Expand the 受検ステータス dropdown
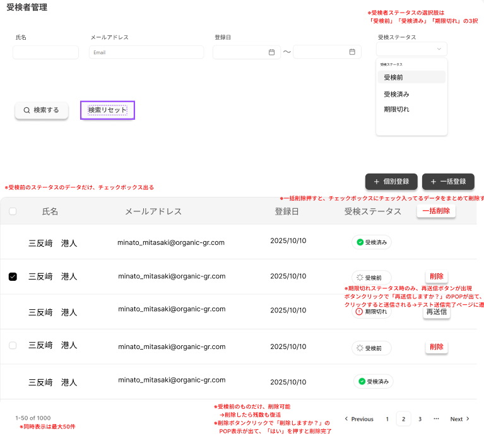The image size is (484, 448). [411, 49]
